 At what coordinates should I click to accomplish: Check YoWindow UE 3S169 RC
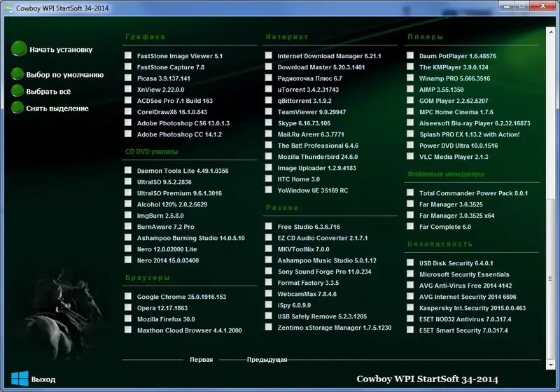pyautogui.click(x=269, y=190)
